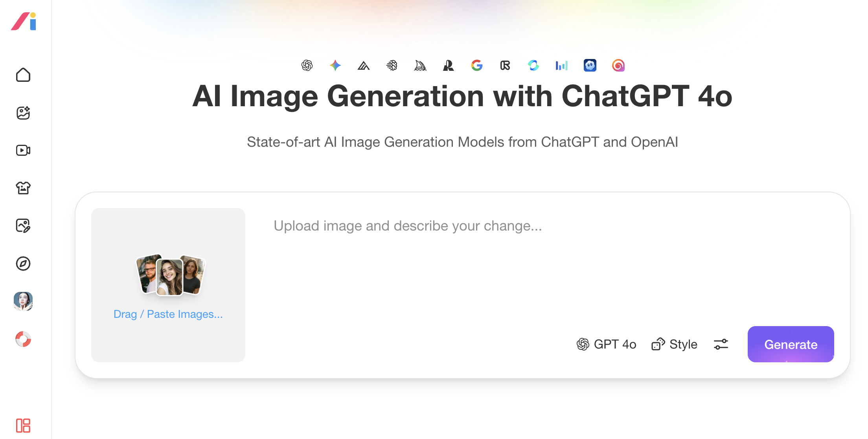Image resolution: width=868 pixels, height=439 pixels.
Task: Click the lifebuoy help icon
Action: pos(23,339)
